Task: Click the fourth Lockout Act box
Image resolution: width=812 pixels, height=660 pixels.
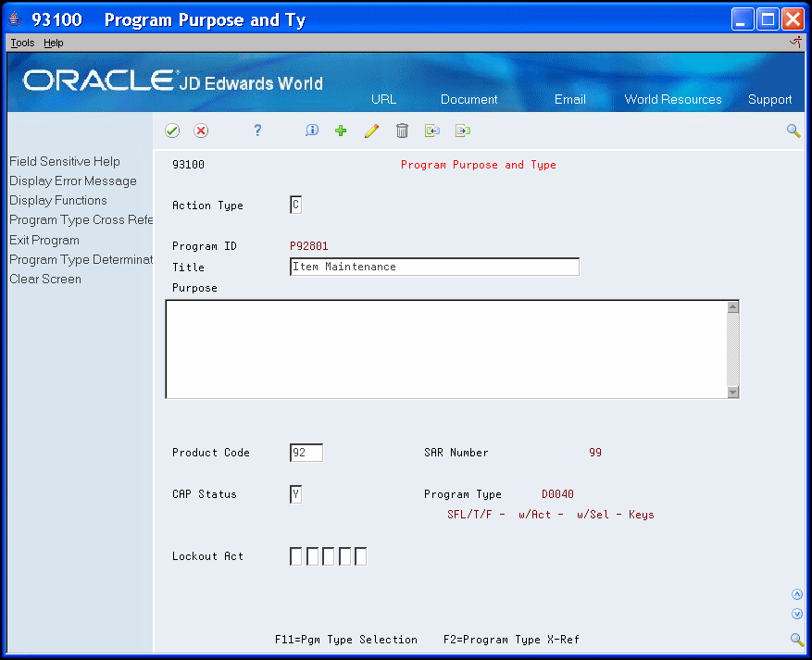Action: click(345, 556)
